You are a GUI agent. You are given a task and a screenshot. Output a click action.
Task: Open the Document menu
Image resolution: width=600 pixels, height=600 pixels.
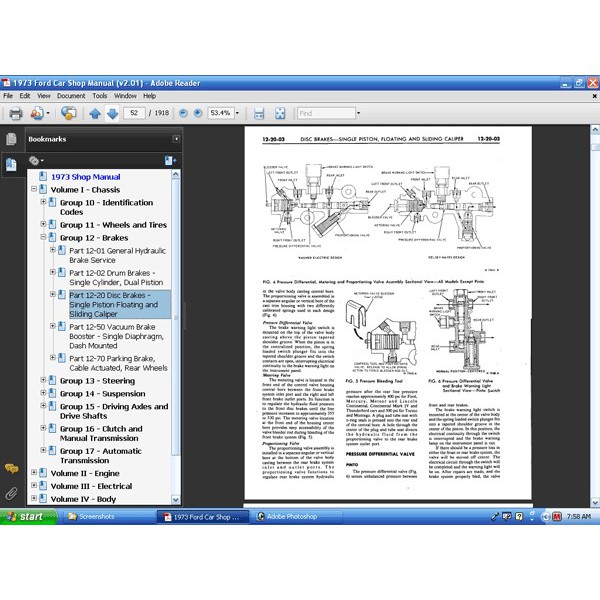click(x=71, y=96)
